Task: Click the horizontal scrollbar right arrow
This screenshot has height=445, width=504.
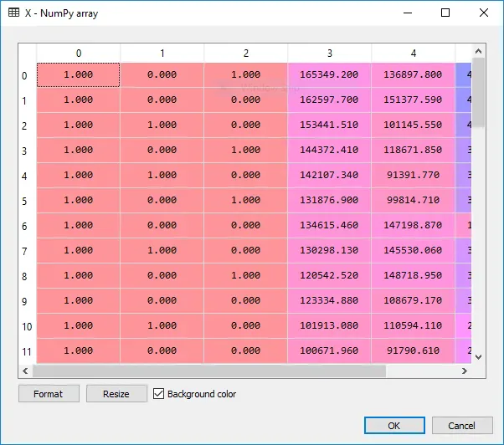Action: [x=465, y=371]
